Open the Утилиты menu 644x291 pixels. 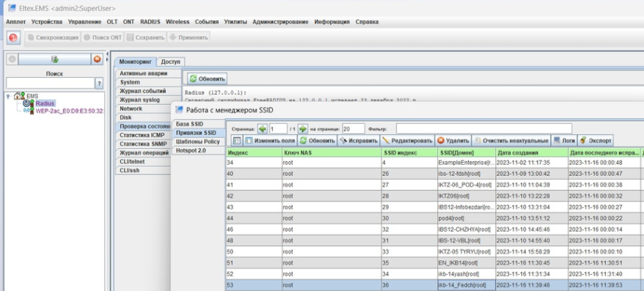point(235,22)
